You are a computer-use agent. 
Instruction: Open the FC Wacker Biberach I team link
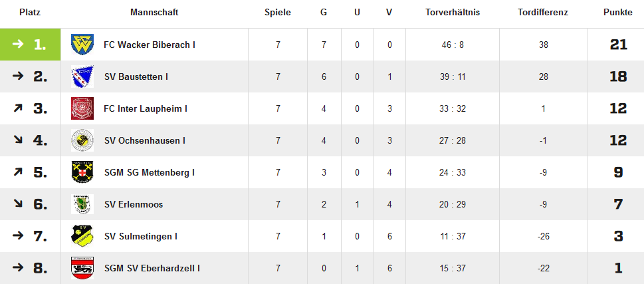[x=150, y=45]
